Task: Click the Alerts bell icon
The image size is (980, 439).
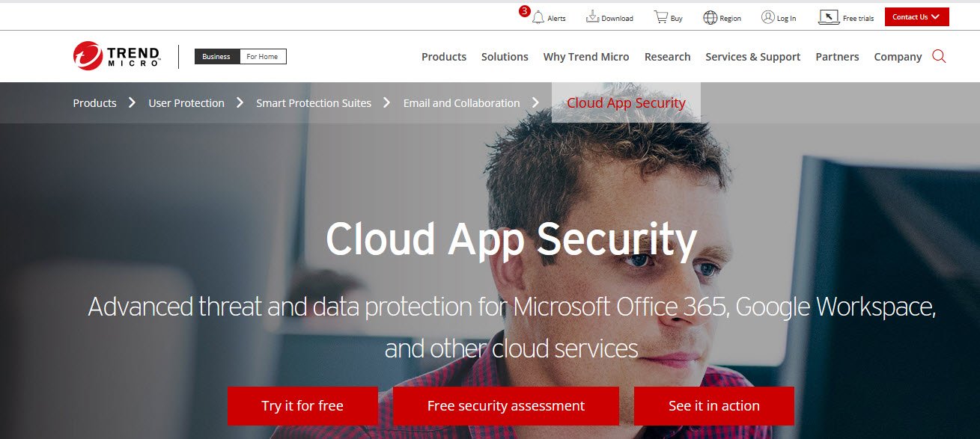Action: [x=538, y=17]
